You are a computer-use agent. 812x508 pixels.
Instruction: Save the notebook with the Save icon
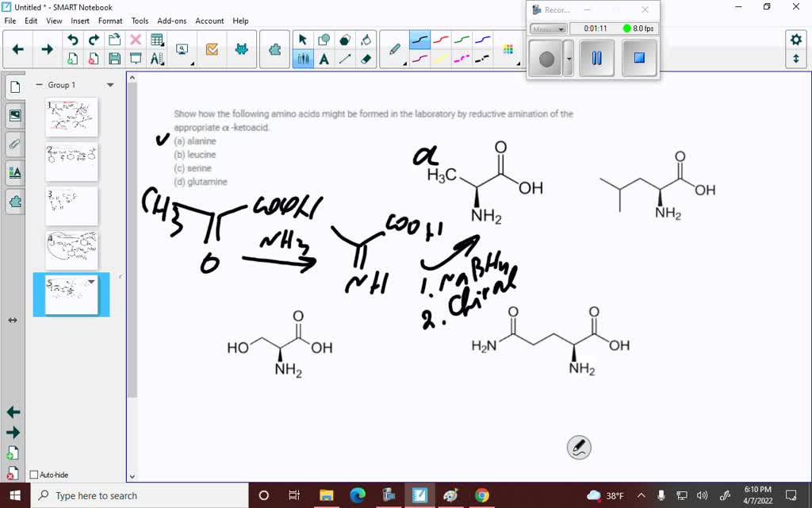click(x=115, y=57)
